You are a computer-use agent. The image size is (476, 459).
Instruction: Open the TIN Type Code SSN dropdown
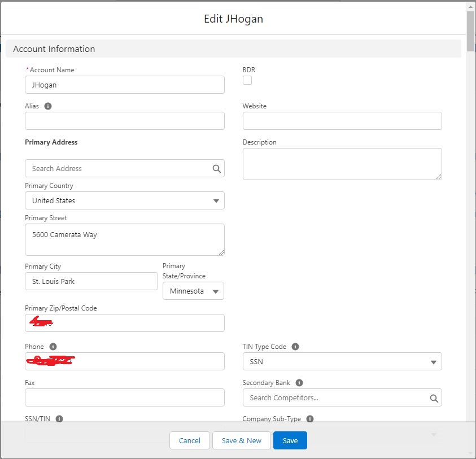[x=342, y=362]
